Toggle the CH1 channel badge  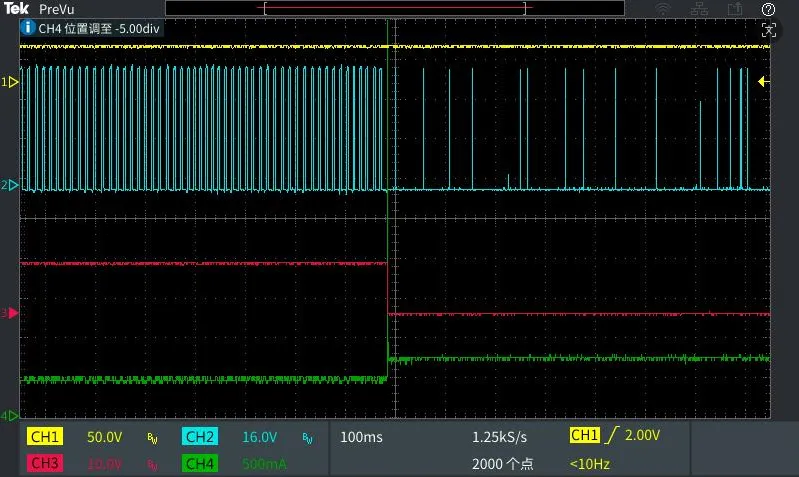coord(45,437)
